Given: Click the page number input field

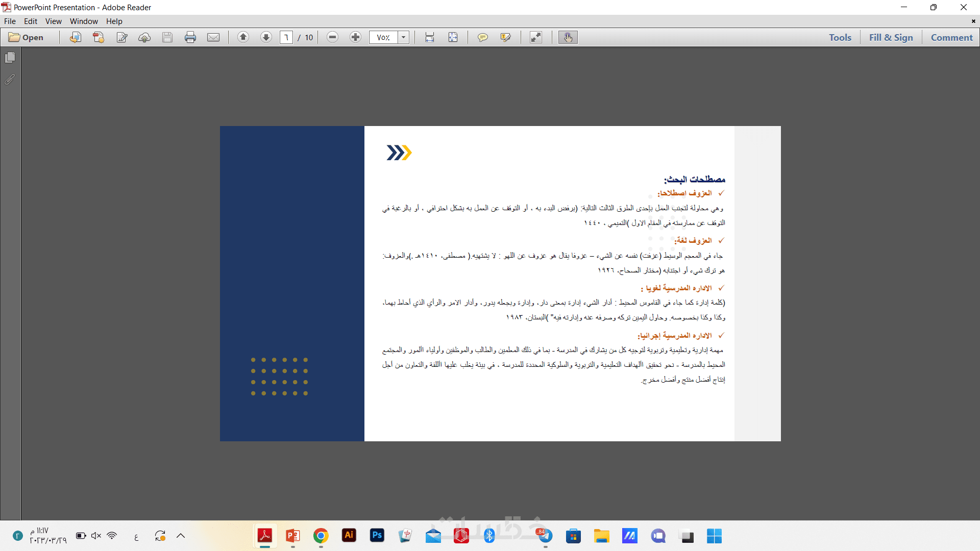Looking at the screenshot, I should pyautogui.click(x=286, y=37).
